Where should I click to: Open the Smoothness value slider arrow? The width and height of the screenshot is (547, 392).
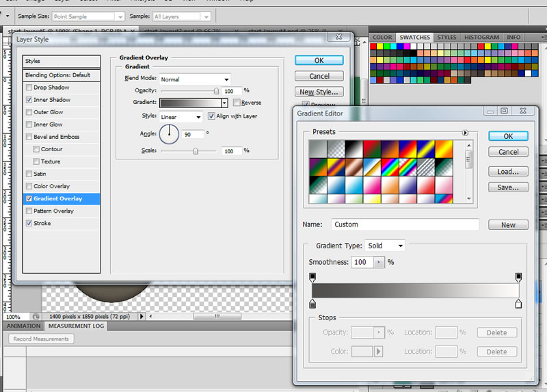coord(379,262)
